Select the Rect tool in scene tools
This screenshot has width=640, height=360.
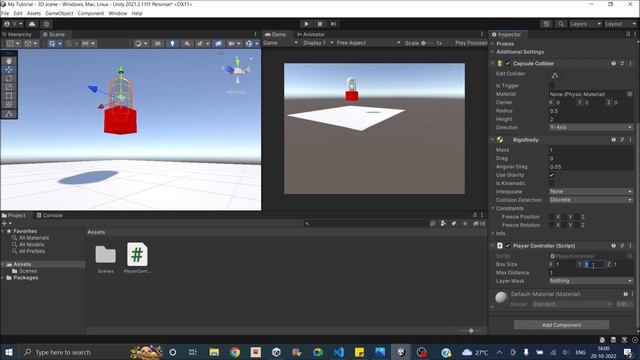pyautogui.click(x=9, y=96)
